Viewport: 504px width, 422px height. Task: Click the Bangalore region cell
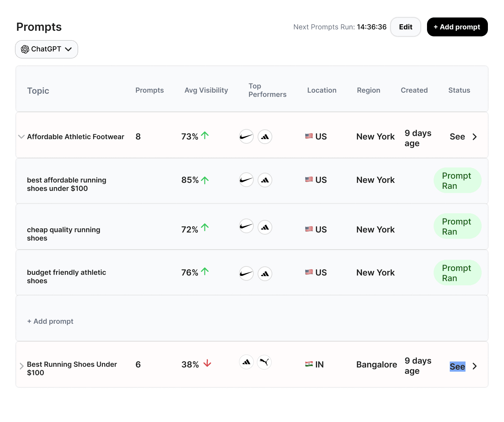tap(377, 365)
